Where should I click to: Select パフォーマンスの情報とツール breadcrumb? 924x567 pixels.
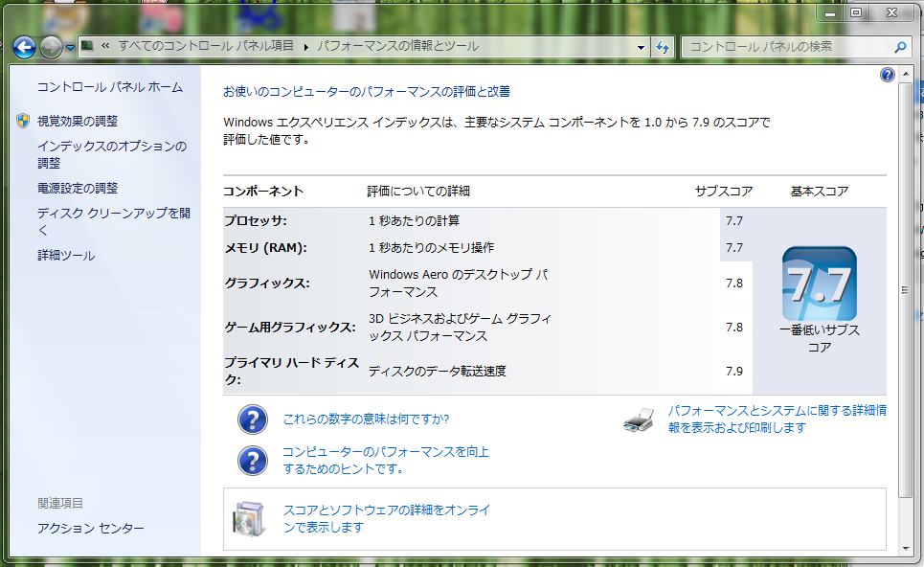(398, 45)
